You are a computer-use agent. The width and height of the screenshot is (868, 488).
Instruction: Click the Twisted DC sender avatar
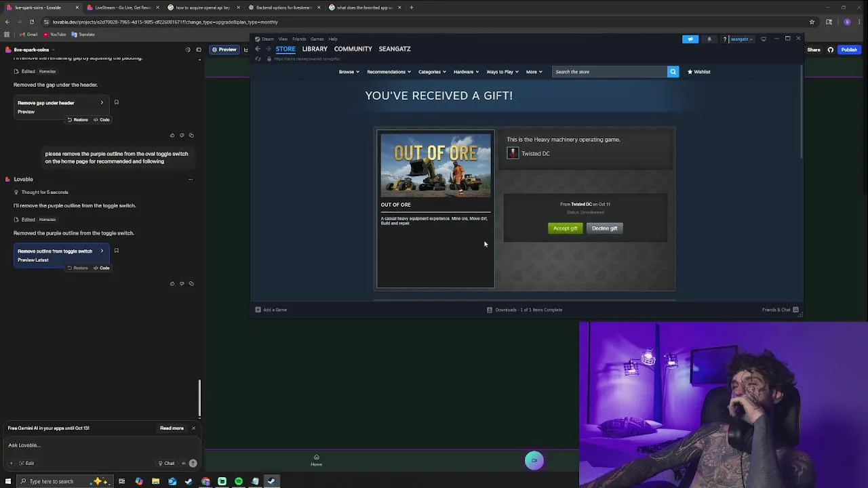tap(513, 153)
